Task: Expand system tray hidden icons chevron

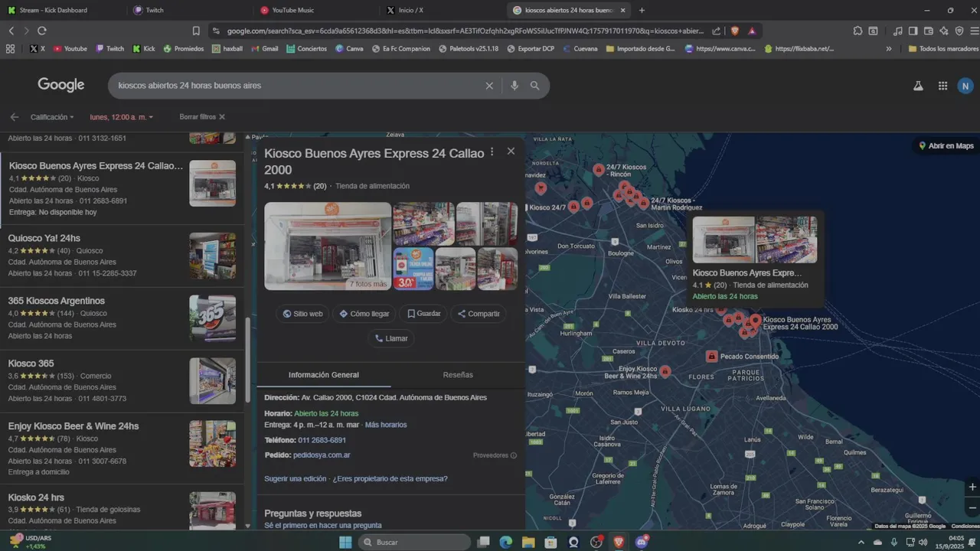Action: click(x=861, y=542)
